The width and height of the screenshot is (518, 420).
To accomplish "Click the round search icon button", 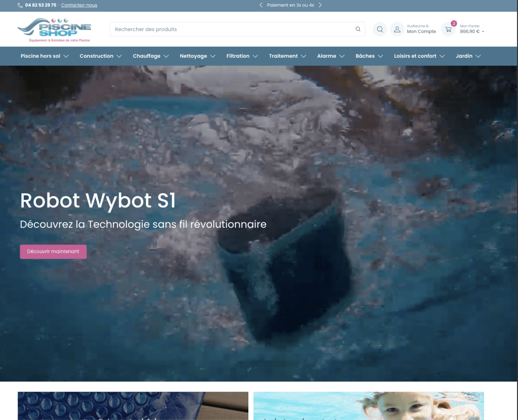I will pyautogui.click(x=380, y=29).
